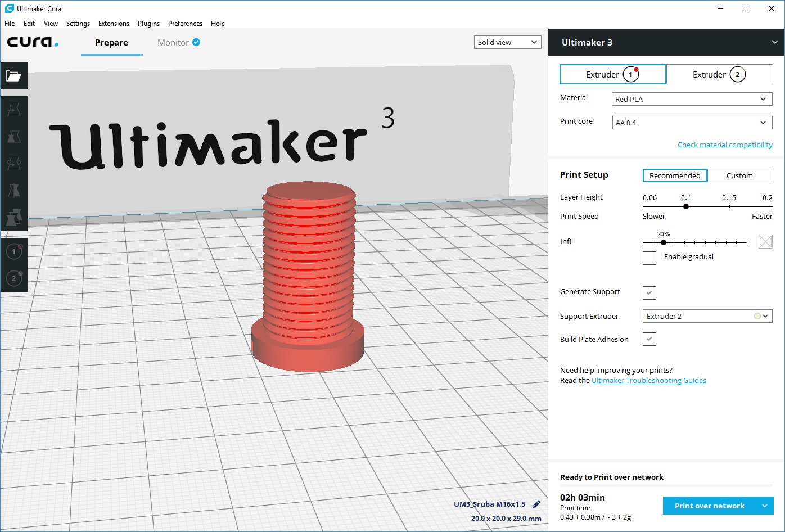Open file using folder icon
The width and height of the screenshot is (785, 532).
click(x=13, y=76)
